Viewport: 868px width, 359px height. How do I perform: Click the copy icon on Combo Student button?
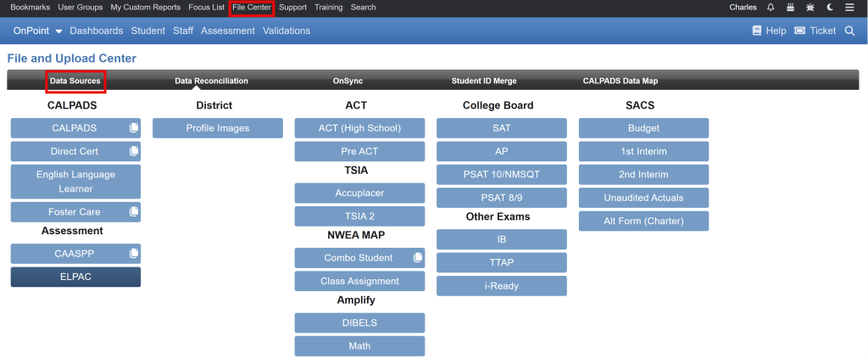[x=417, y=258]
